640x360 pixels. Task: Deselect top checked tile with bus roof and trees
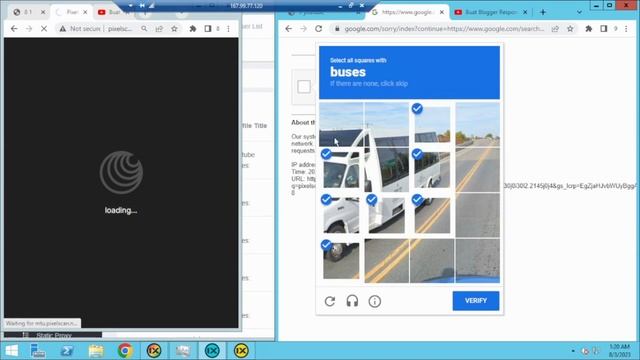coord(432,124)
